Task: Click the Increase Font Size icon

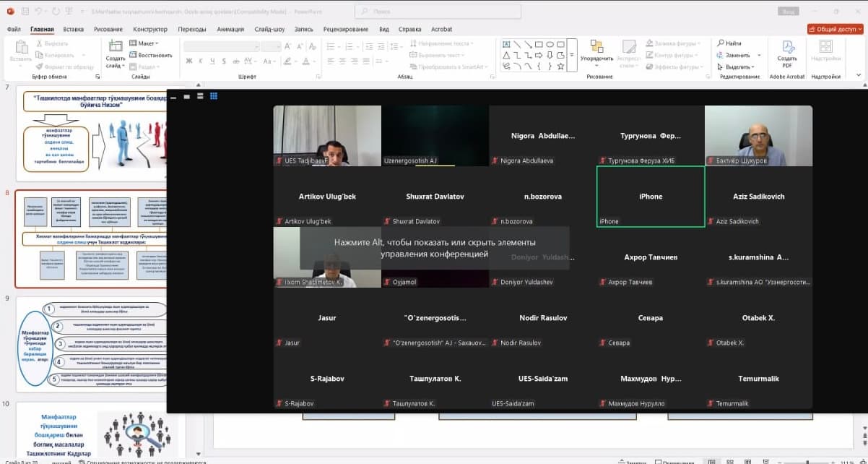Action: tap(290, 46)
